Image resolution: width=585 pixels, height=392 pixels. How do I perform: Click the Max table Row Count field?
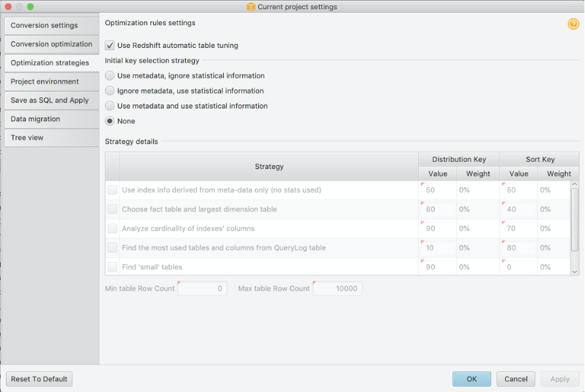pyautogui.click(x=337, y=289)
